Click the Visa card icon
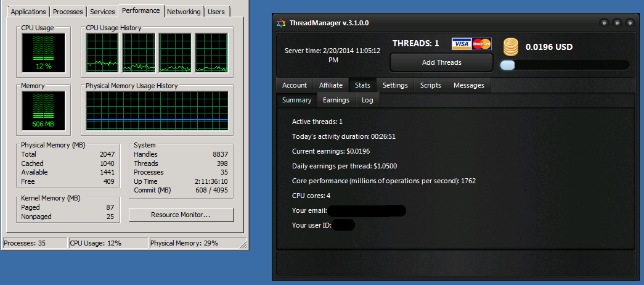This screenshot has height=285, width=644. [461, 43]
